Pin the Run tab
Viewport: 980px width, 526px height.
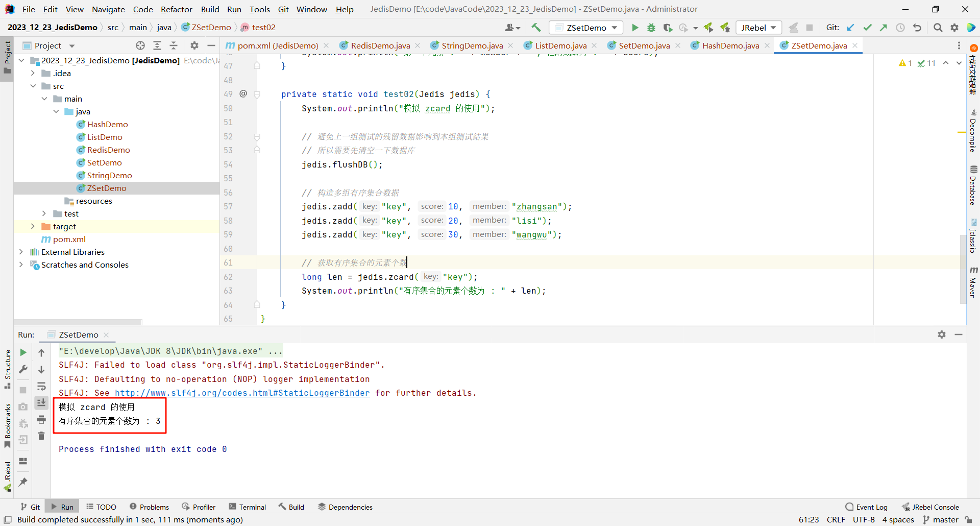click(x=23, y=482)
